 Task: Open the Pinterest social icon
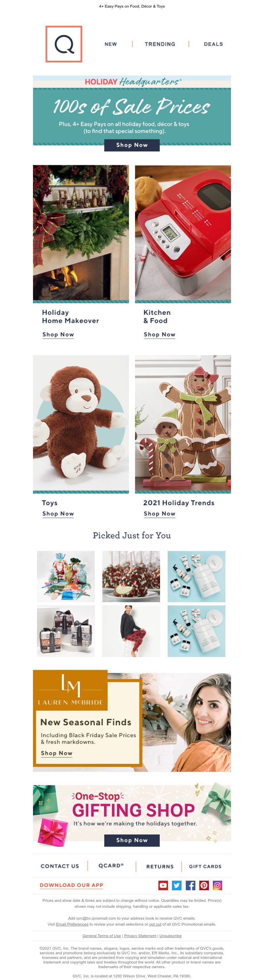[204, 885]
